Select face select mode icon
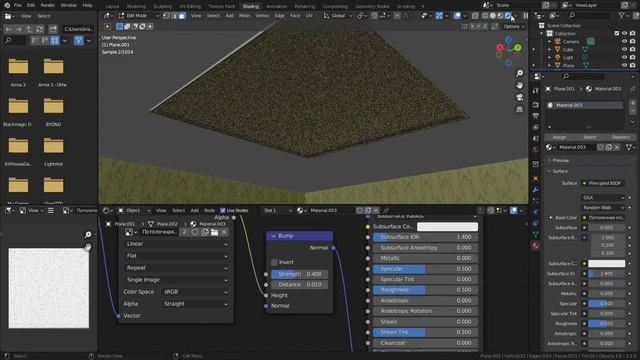Viewport: 640px width, 360px height. [x=182, y=16]
